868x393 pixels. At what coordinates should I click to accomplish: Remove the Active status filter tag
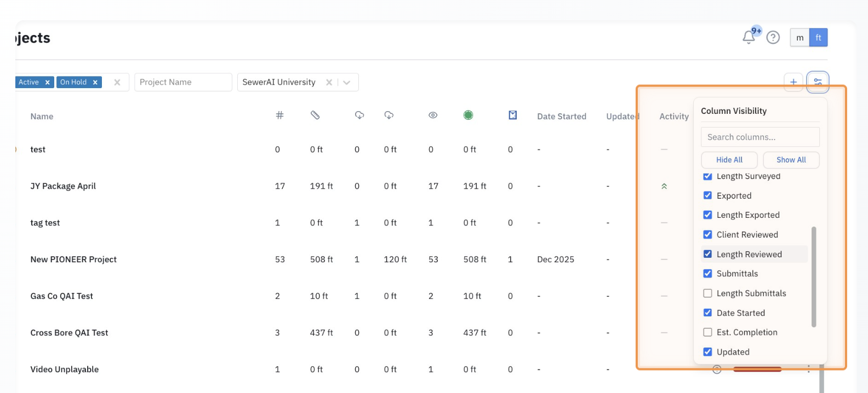tap(48, 82)
